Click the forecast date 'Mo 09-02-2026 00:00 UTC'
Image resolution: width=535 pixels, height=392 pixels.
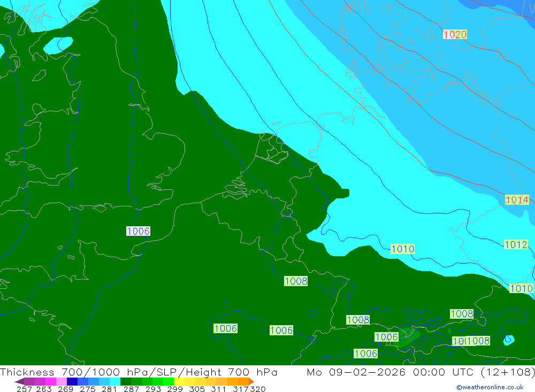tap(392, 372)
